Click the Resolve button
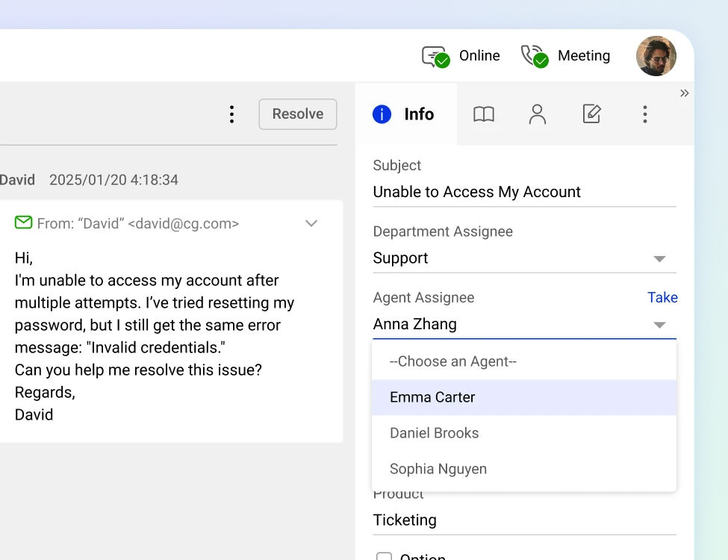The image size is (728, 560). (298, 114)
